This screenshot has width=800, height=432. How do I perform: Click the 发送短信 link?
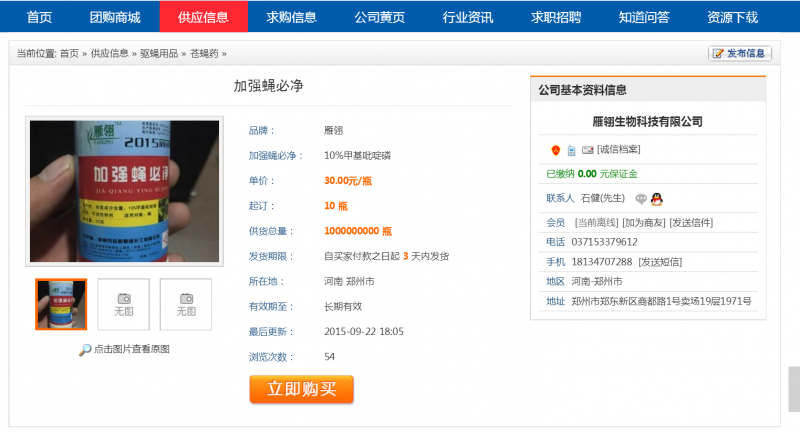coord(660,262)
